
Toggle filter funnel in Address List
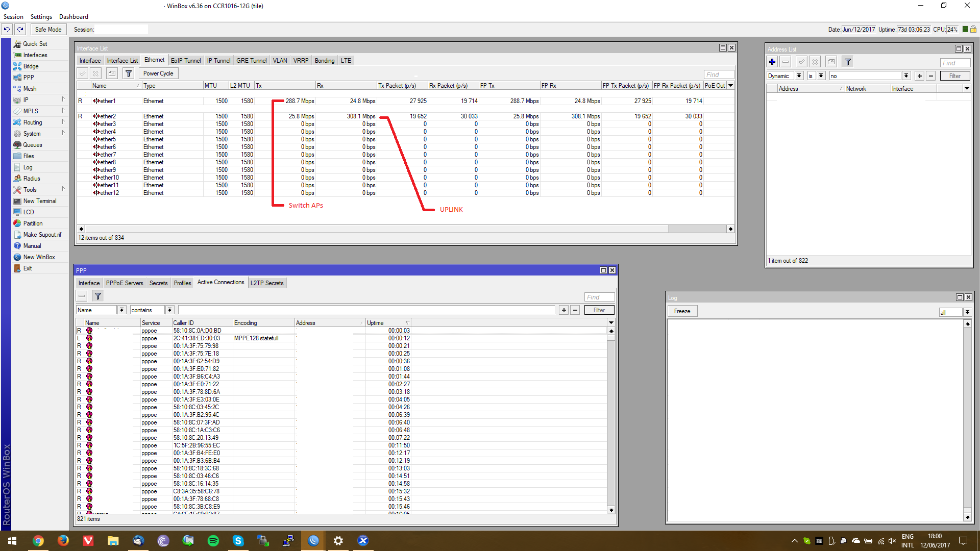pyautogui.click(x=848, y=62)
